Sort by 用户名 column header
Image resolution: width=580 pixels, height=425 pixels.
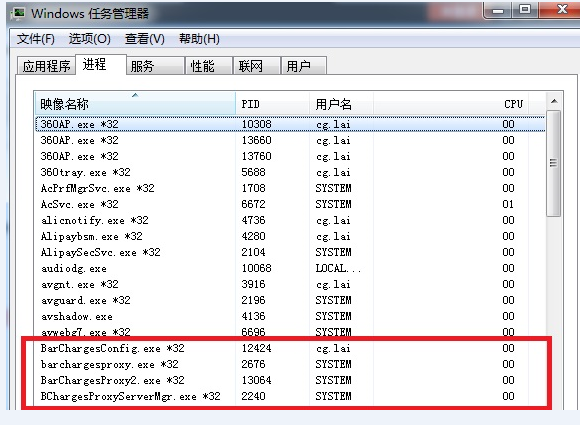[341, 104]
